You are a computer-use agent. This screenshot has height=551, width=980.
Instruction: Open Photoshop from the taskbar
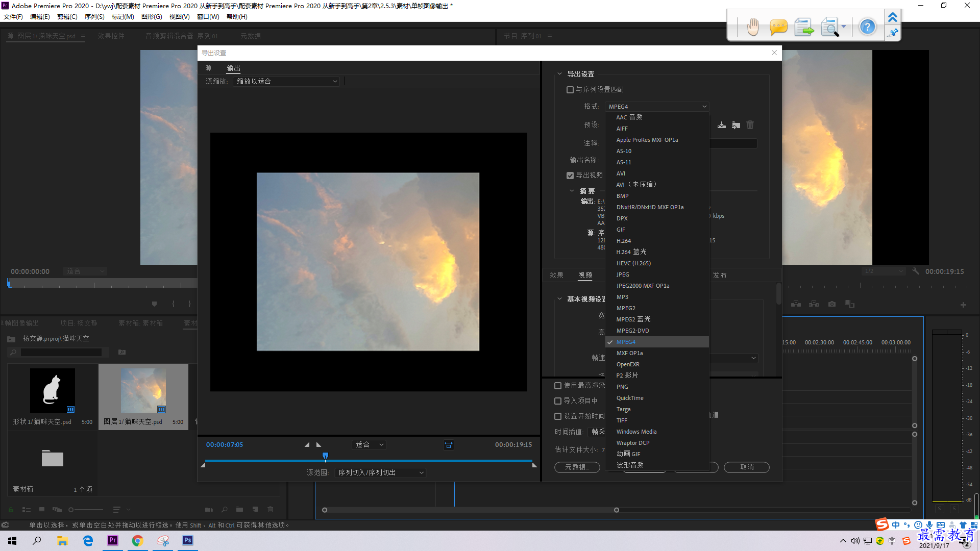pos(188,540)
